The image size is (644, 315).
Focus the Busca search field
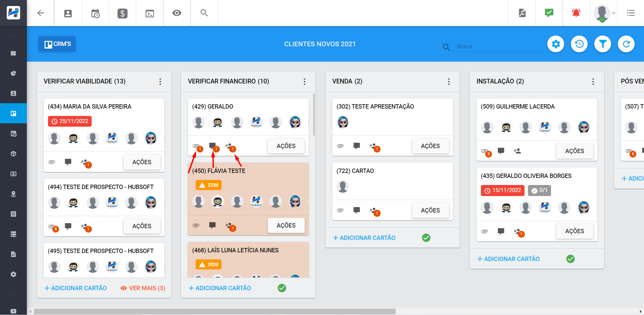point(499,46)
